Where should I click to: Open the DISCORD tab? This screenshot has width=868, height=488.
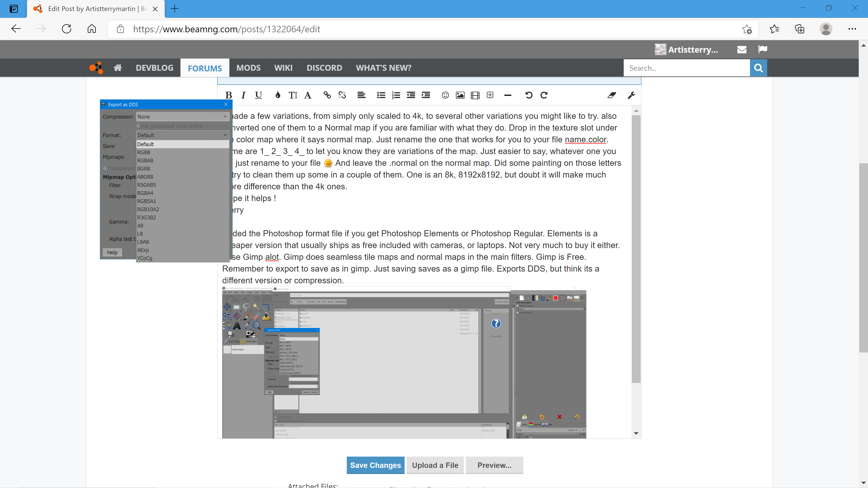[x=324, y=68]
